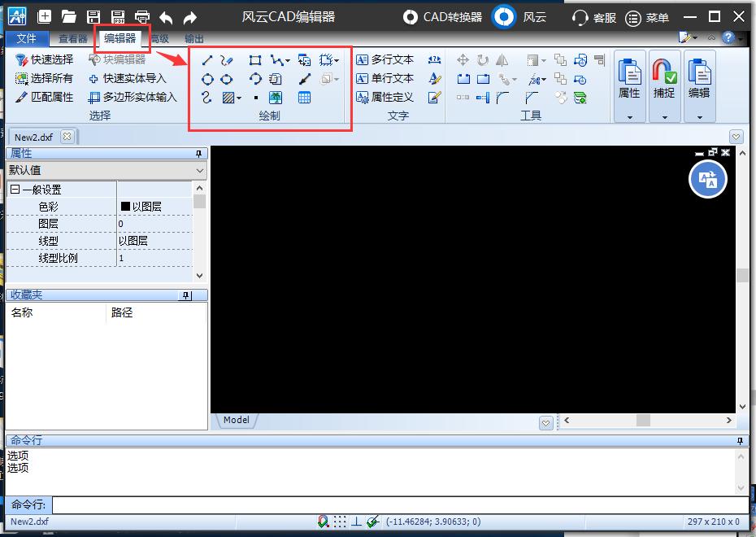Screen dimensions: 756x537
Task: Click the New file icon in title bar
Action: [x=45, y=17]
